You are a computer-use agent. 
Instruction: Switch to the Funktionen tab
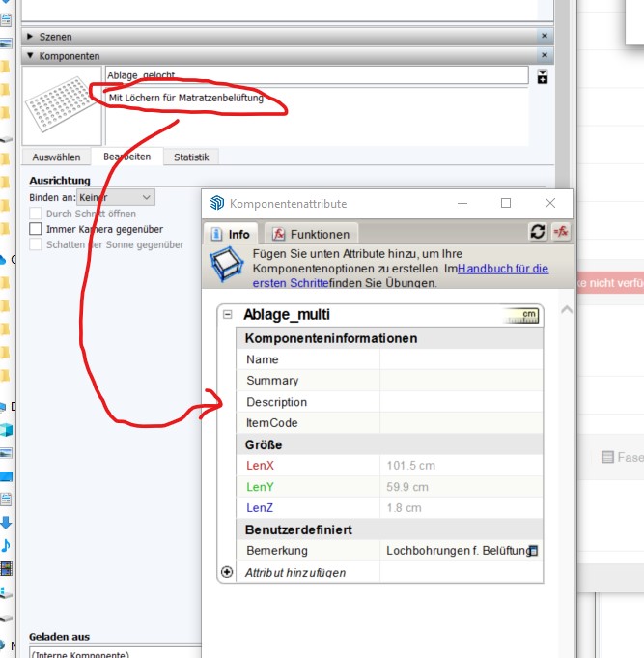[311, 234]
